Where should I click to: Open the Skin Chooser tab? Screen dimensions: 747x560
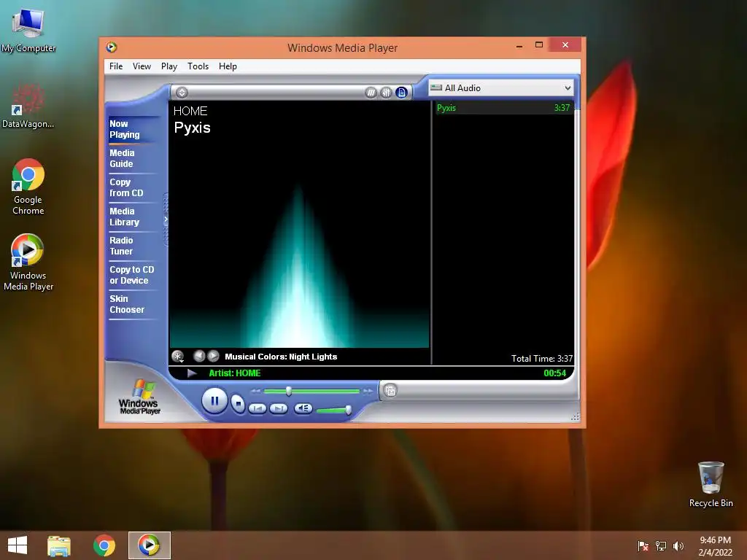point(133,304)
